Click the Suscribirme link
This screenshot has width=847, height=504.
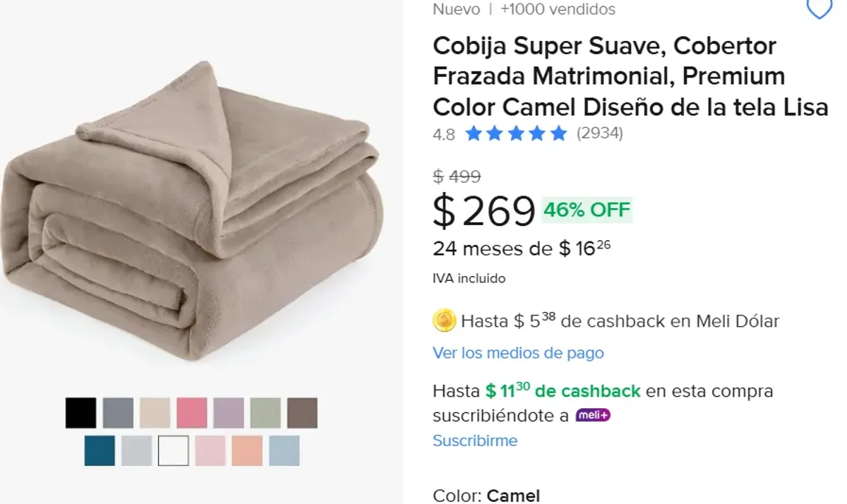click(x=475, y=440)
